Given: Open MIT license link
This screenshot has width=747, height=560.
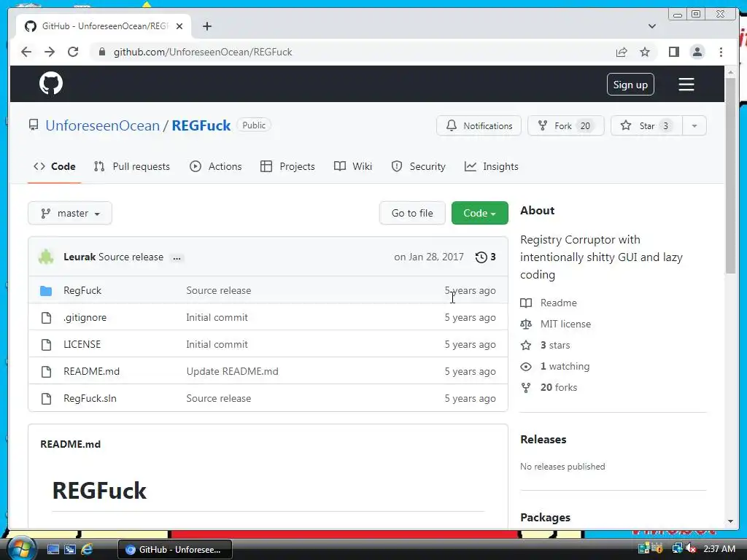Looking at the screenshot, I should (556, 324).
